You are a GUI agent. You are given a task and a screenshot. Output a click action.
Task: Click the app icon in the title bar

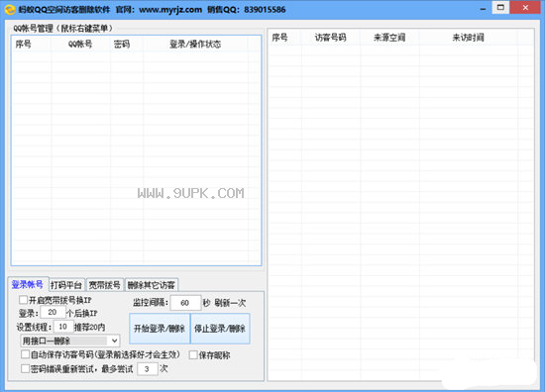point(10,9)
